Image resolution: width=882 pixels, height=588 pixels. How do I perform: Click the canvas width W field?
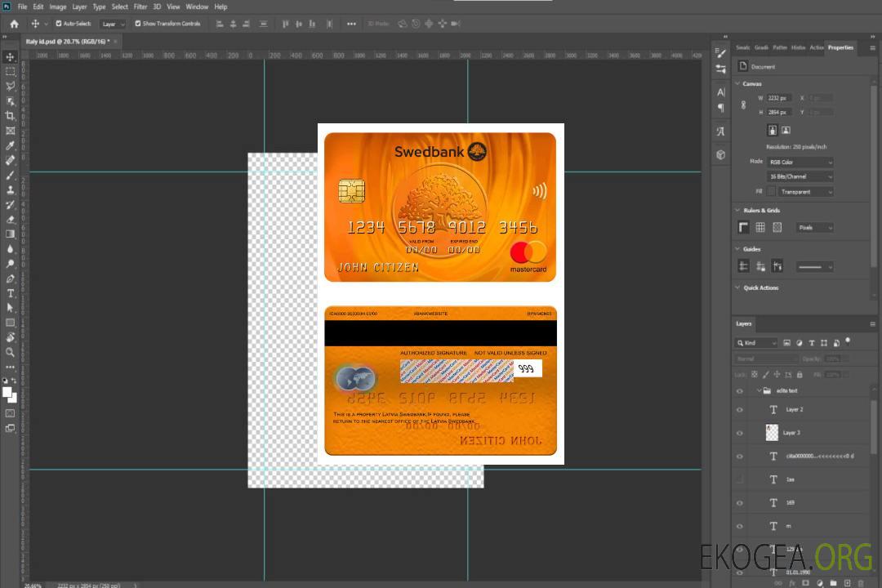(x=779, y=98)
